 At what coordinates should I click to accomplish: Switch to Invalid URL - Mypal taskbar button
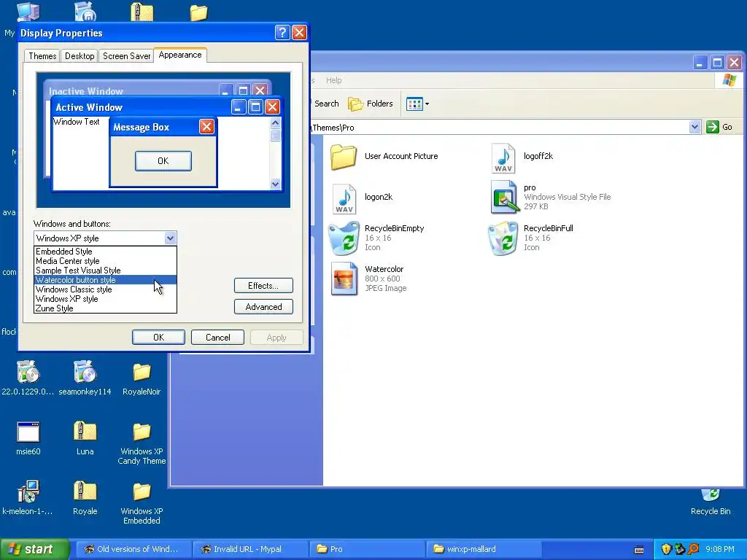251,549
